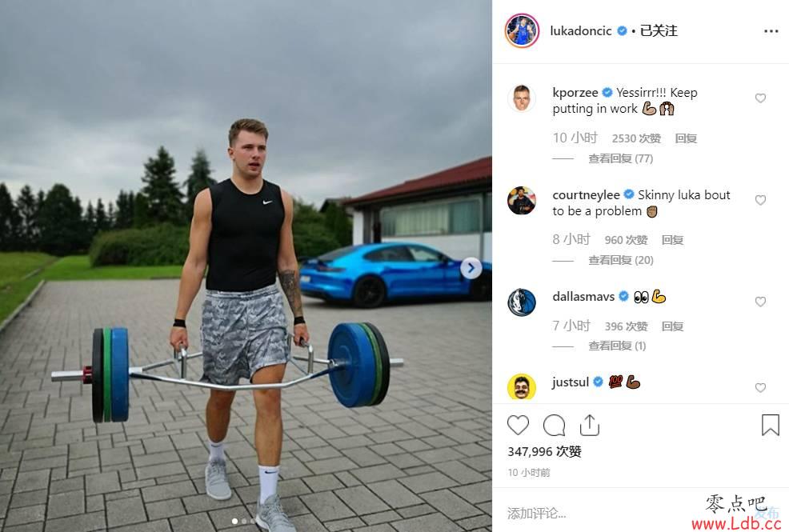
Task: Open justsul avatar
Action: [x=521, y=387]
